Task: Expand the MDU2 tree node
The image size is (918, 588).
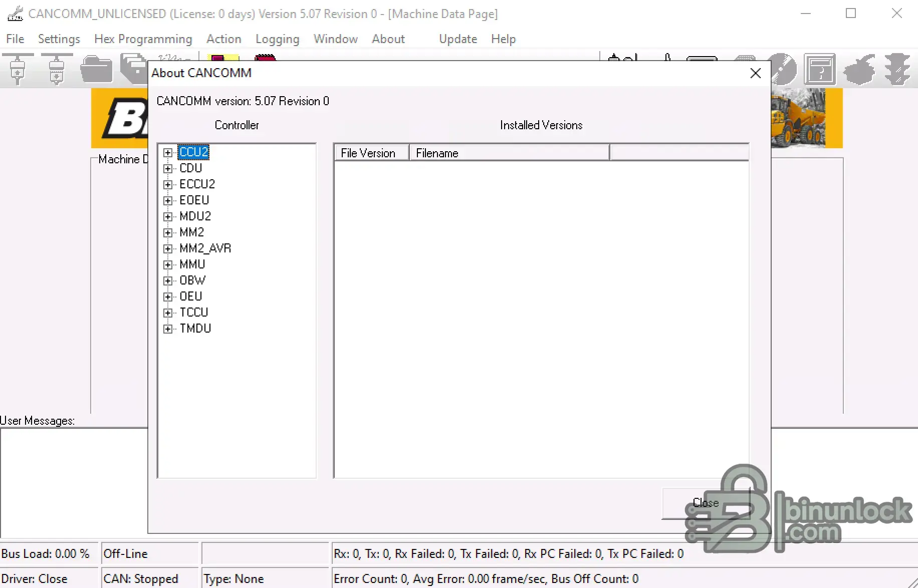Action: pos(168,216)
